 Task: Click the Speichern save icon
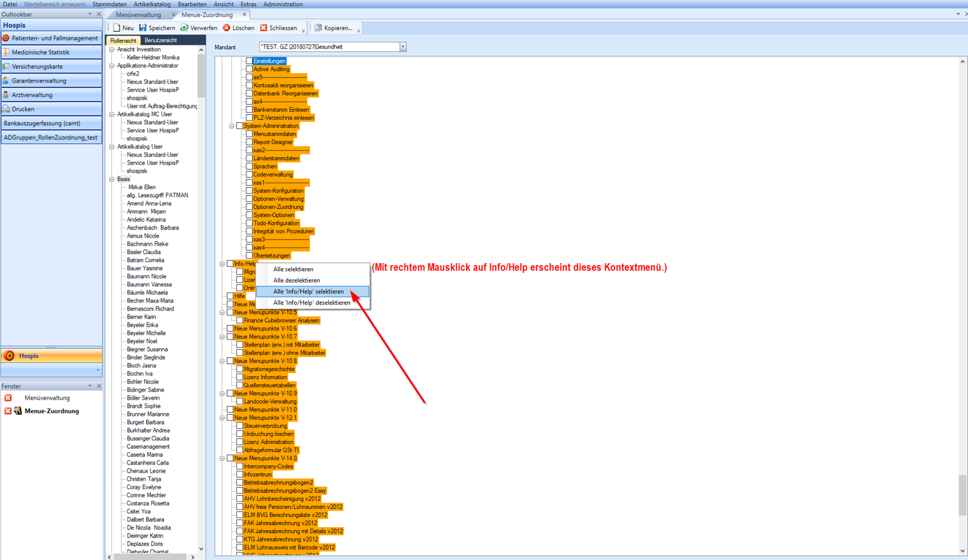143,28
